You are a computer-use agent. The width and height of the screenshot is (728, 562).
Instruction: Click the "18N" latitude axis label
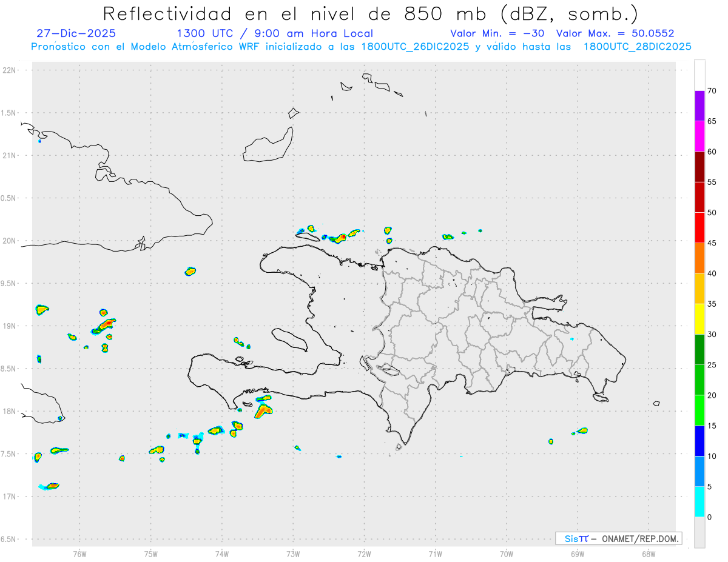click(x=10, y=411)
